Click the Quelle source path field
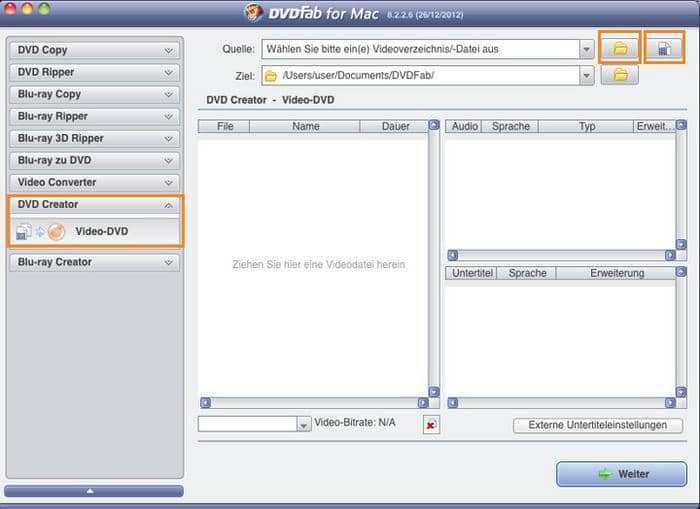The image size is (700, 509). click(x=421, y=49)
